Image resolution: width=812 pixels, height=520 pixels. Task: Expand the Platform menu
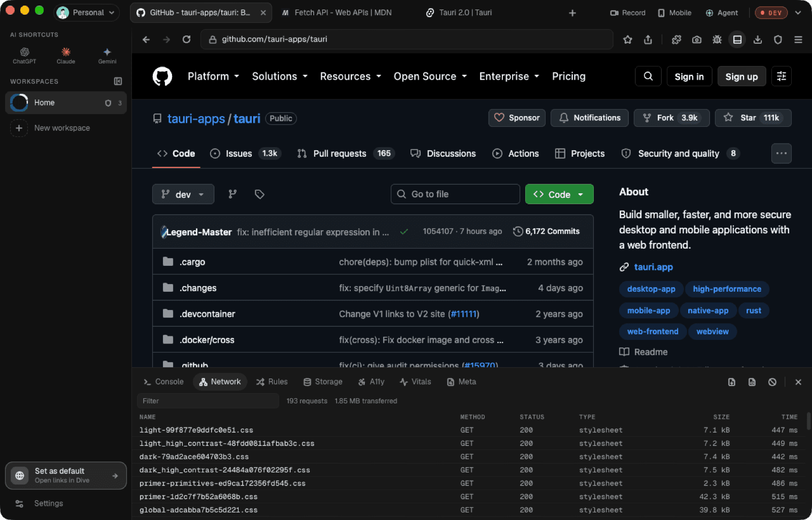coord(213,76)
